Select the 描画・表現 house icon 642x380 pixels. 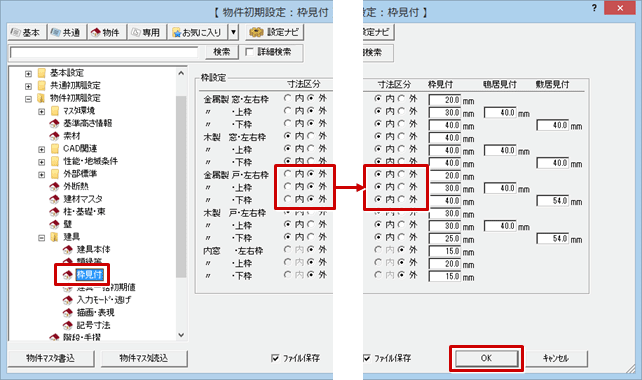(x=68, y=313)
